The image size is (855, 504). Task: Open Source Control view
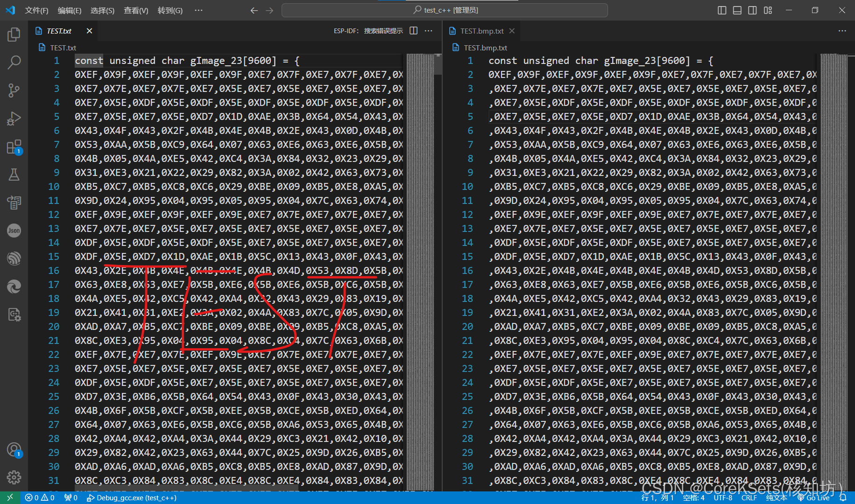[x=14, y=90]
